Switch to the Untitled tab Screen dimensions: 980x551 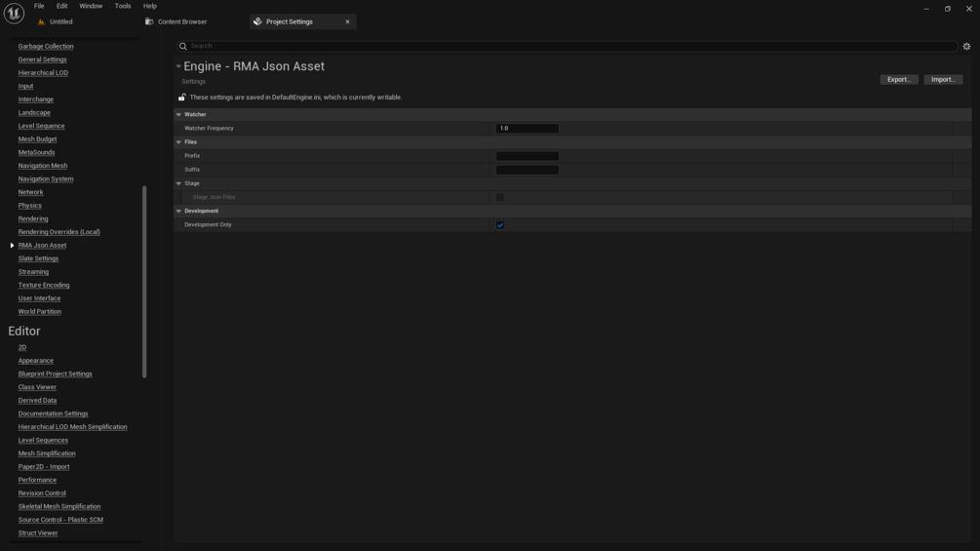point(60,21)
